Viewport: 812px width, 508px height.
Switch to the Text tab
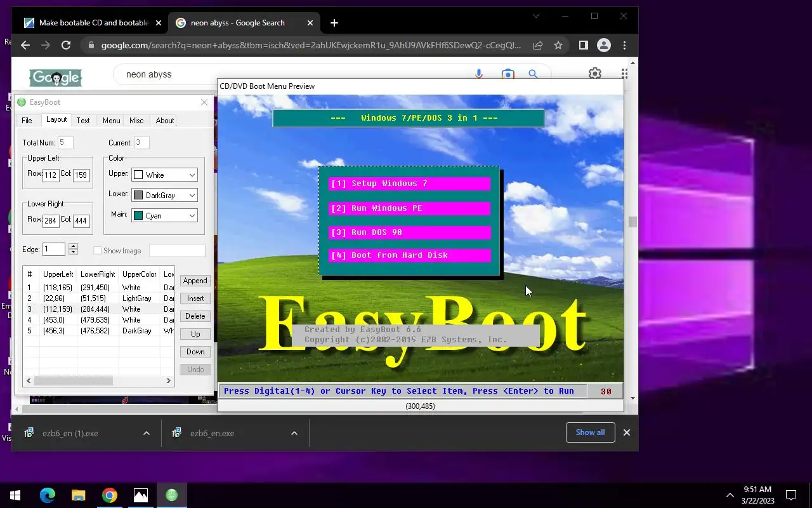click(x=83, y=121)
